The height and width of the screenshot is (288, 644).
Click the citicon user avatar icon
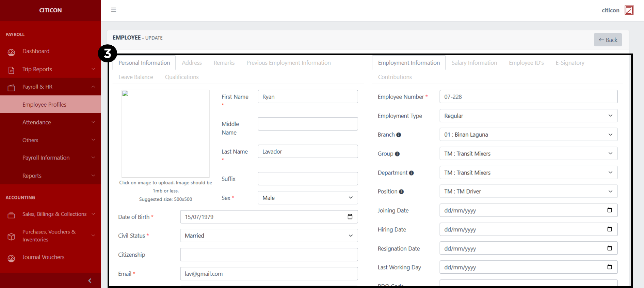click(629, 10)
